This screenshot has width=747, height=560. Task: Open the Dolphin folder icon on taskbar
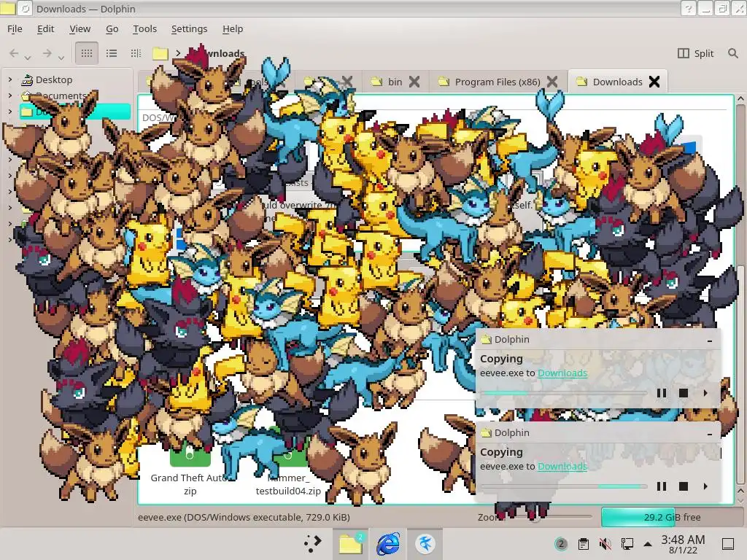[351, 544]
